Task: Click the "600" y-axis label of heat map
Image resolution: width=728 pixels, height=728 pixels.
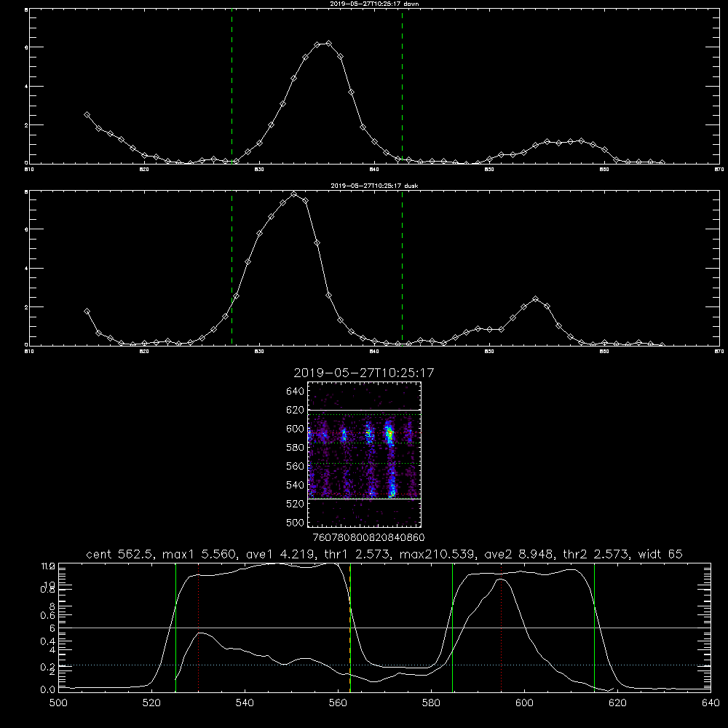Action: 296,429
